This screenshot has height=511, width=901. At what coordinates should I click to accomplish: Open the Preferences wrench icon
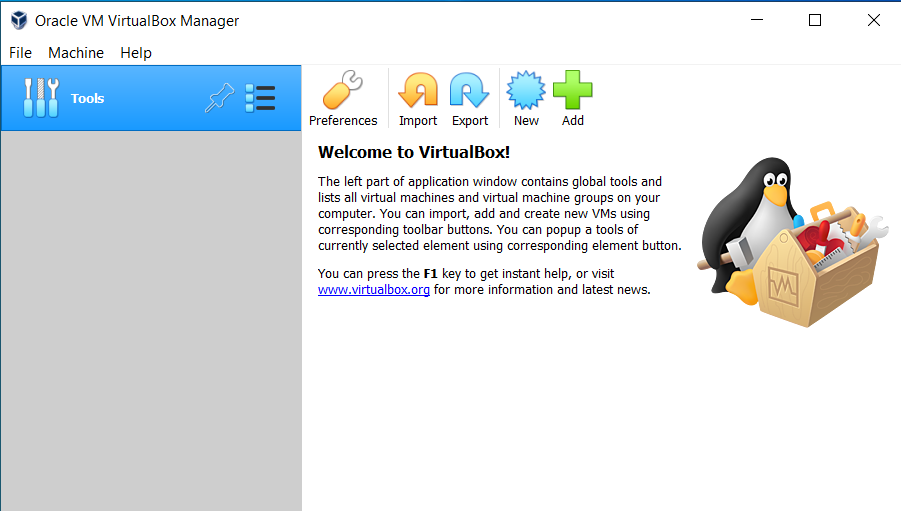click(342, 92)
